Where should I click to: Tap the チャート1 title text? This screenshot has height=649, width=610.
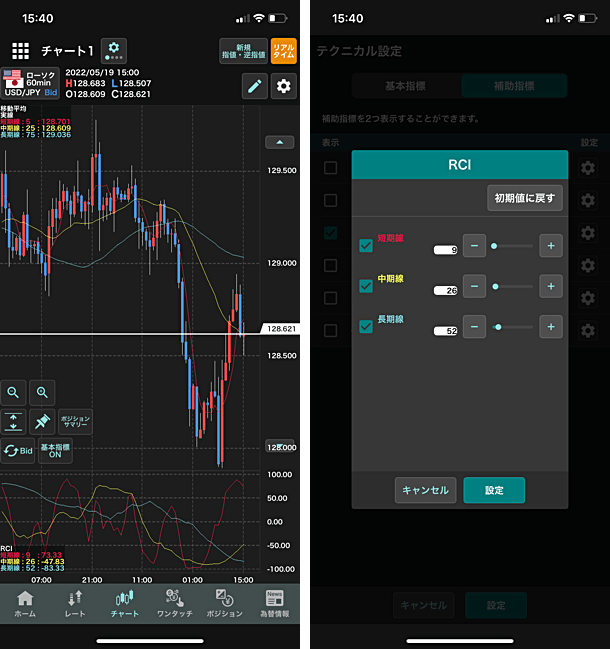67,51
